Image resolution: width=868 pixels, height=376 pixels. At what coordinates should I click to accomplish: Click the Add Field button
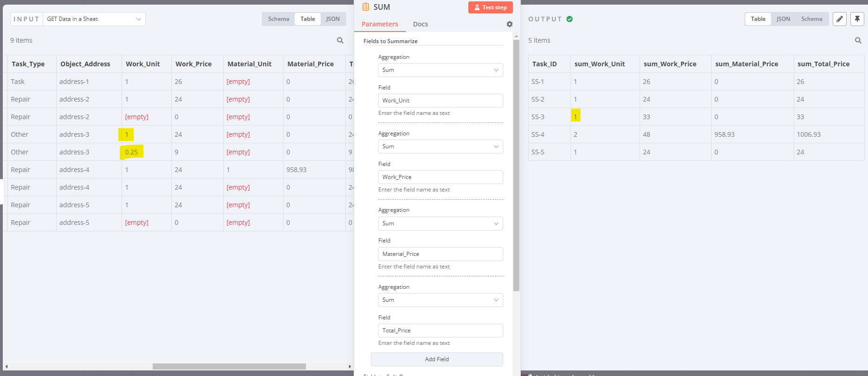pos(437,359)
